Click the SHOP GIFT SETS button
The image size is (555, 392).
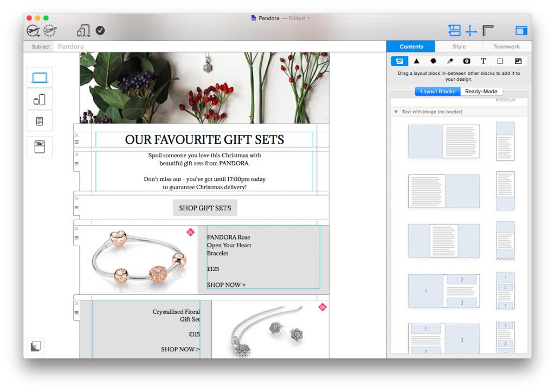click(x=205, y=208)
